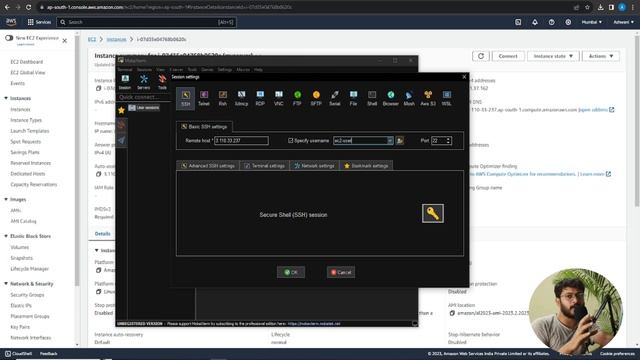Select the SSH session type icon
This screenshot has height=360, width=640.
pos(186,98)
